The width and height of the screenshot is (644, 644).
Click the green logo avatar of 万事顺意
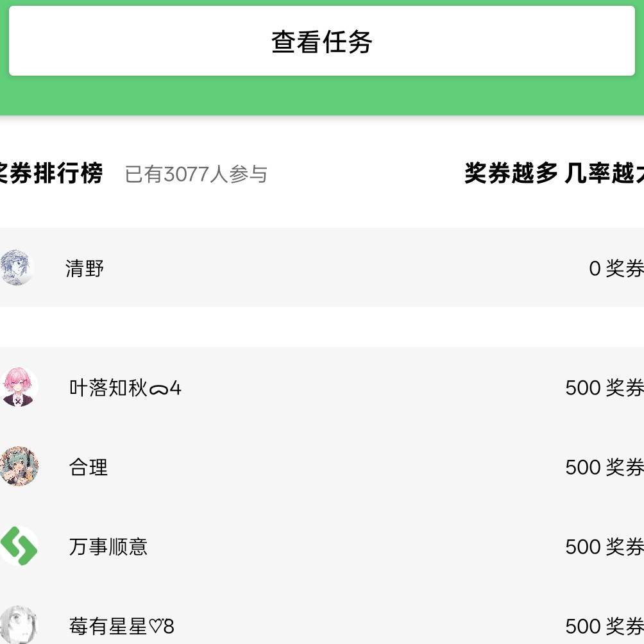(x=19, y=546)
